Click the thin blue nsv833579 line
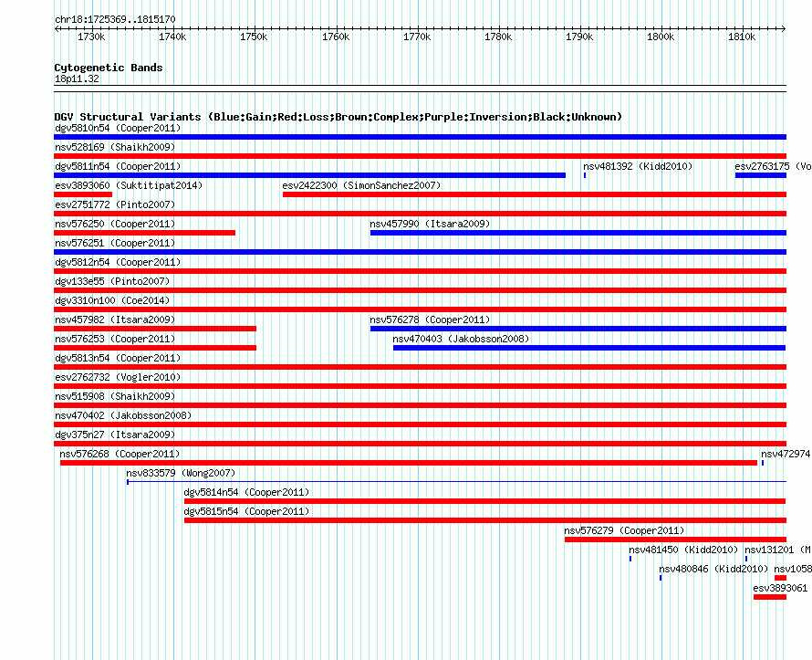The image size is (812, 660). point(457,482)
